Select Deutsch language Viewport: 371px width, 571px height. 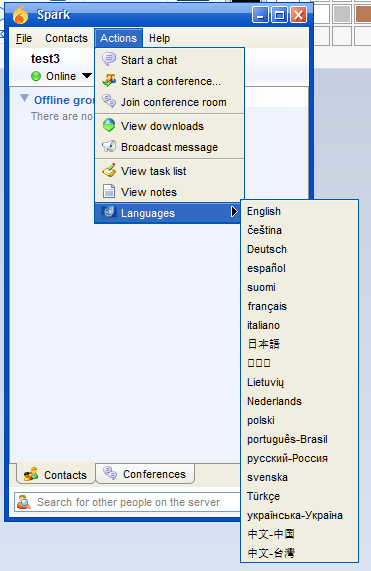[x=299, y=249]
